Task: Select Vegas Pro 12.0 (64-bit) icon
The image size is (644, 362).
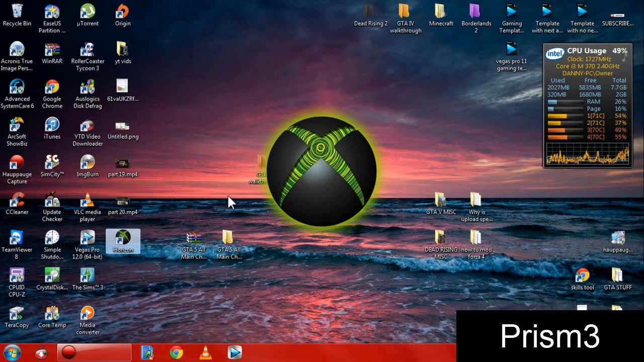Action: pyautogui.click(x=88, y=245)
